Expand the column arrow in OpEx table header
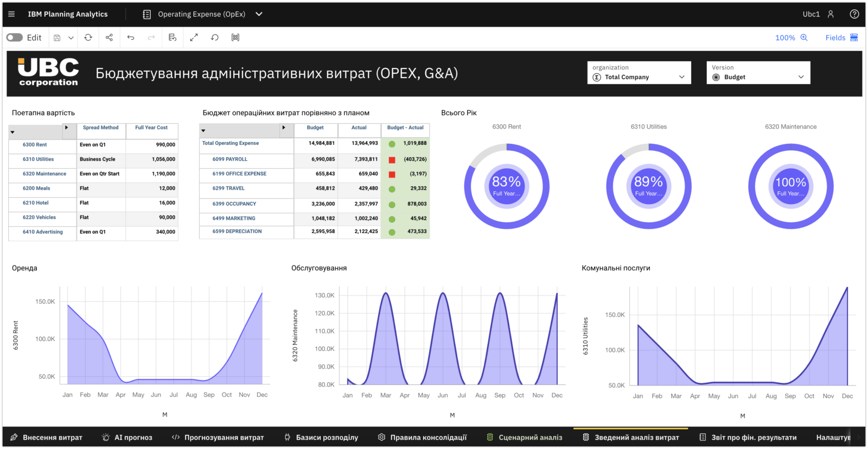Viewport: 868px width, 449px height. pos(284,128)
